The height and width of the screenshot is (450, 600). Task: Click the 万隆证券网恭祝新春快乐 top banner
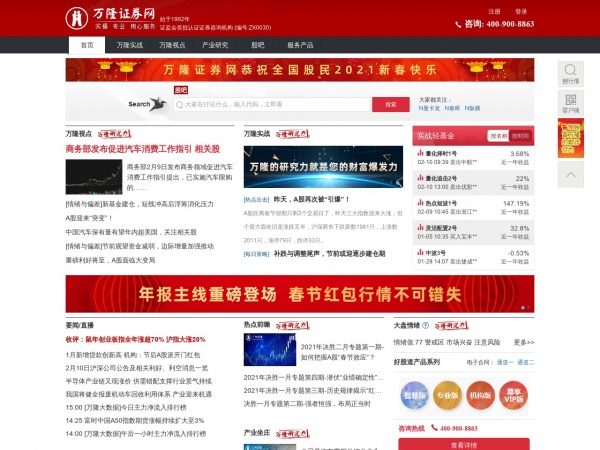tap(300, 70)
